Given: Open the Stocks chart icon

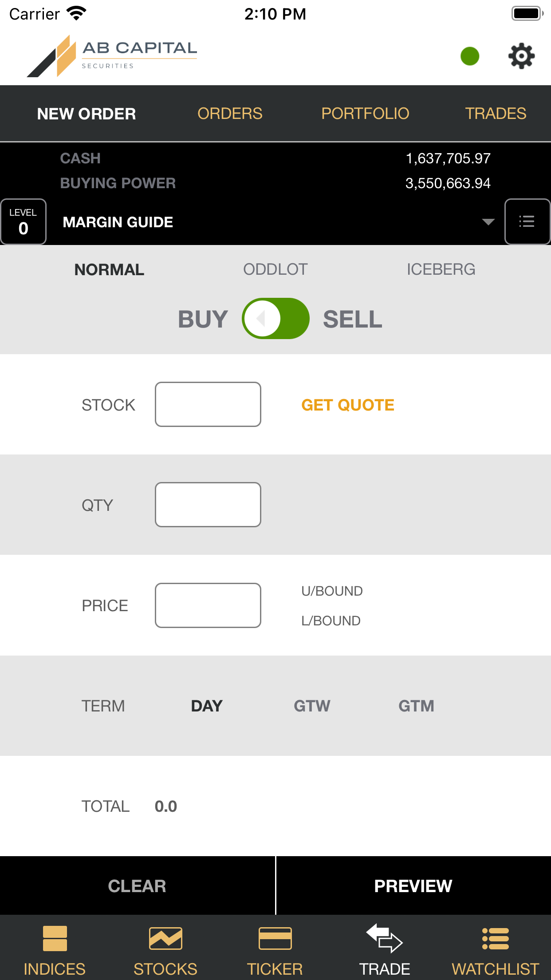Looking at the screenshot, I should pyautogui.click(x=165, y=939).
